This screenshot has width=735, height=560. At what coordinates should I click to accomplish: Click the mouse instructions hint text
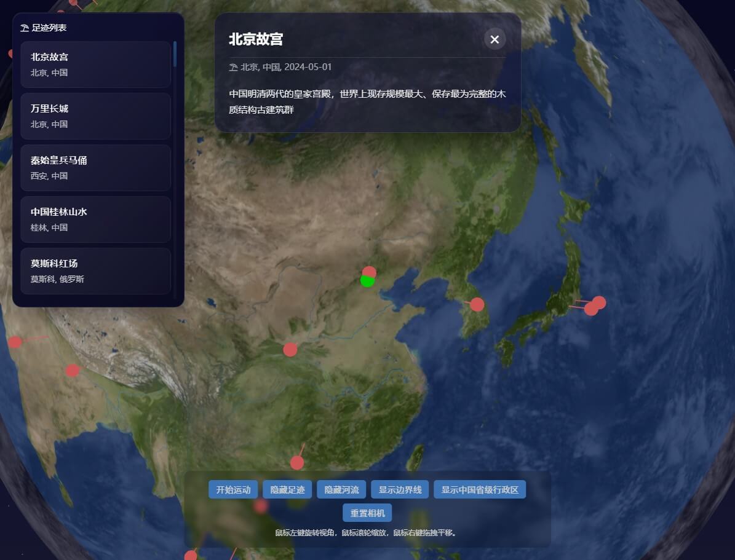coord(367,533)
